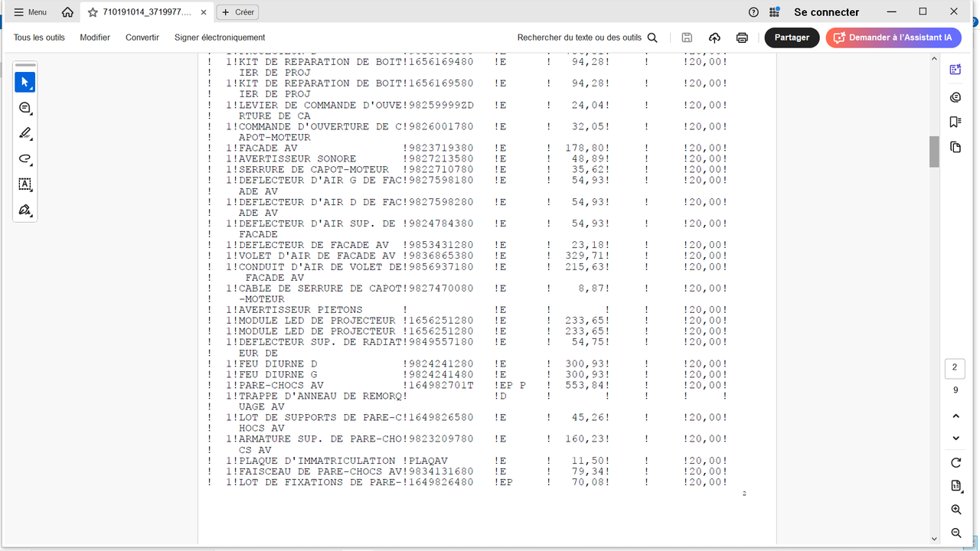Click the text DEFLECTEUR DE FACADE AV
980x551 pixels.
pyautogui.click(x=313, y=246)
